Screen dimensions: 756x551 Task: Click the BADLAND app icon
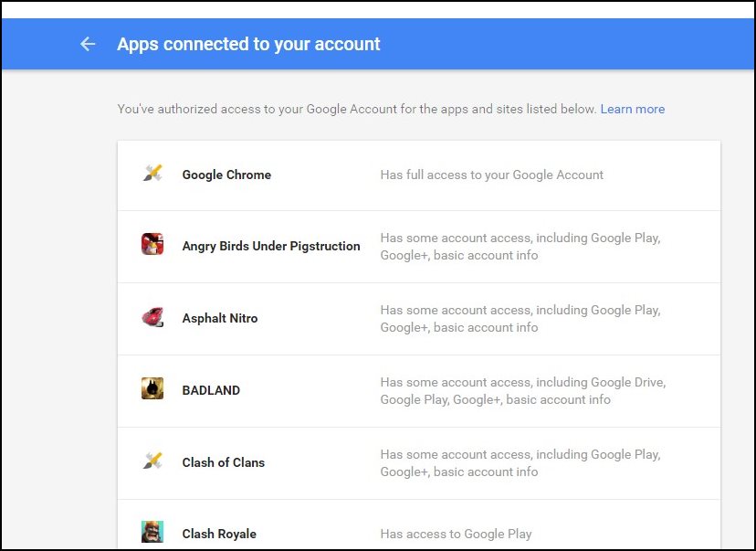point(152,388)
